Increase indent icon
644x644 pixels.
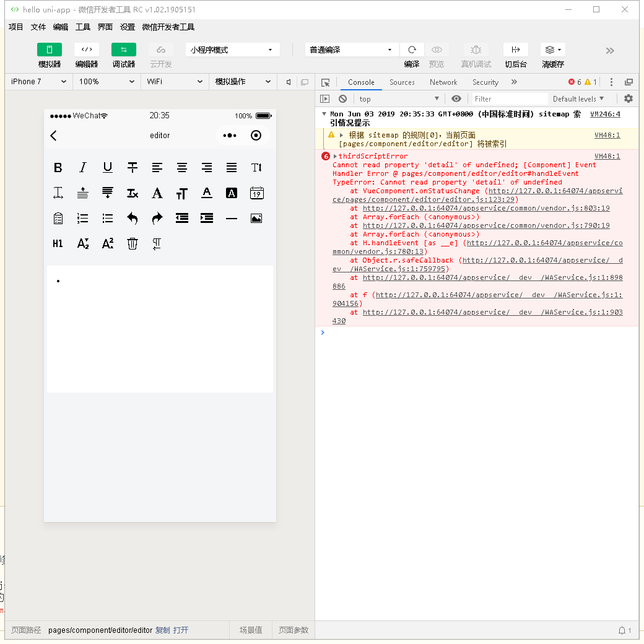click(207, 219)
